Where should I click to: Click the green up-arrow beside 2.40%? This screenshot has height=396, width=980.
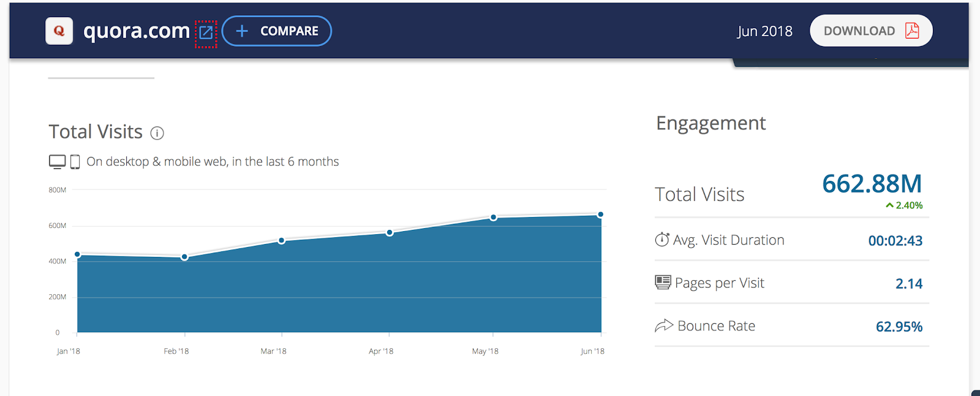[889, 205]
